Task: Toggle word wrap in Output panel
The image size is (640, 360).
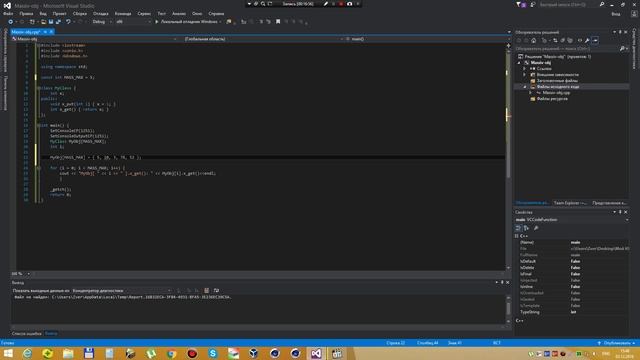Action: [x=216, y=291]
